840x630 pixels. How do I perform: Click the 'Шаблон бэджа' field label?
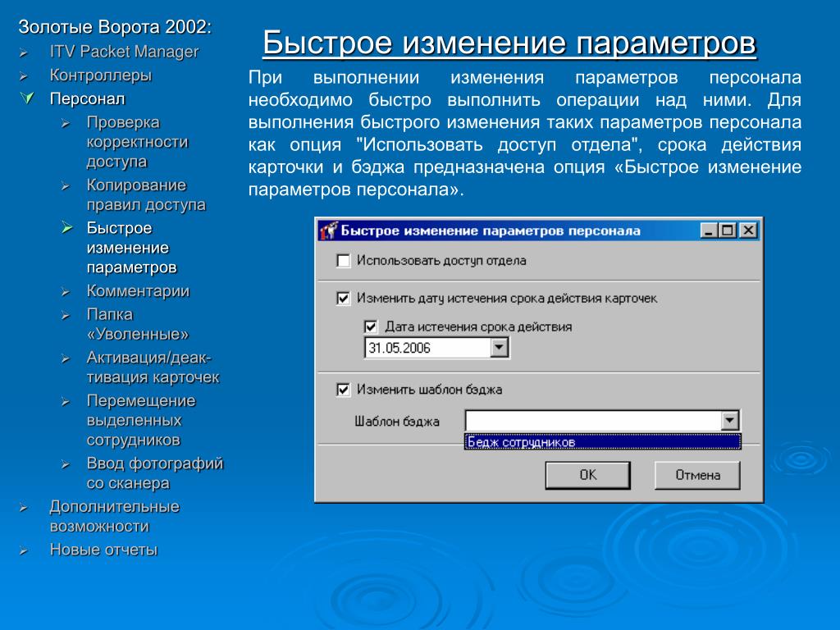coord(397,422)
